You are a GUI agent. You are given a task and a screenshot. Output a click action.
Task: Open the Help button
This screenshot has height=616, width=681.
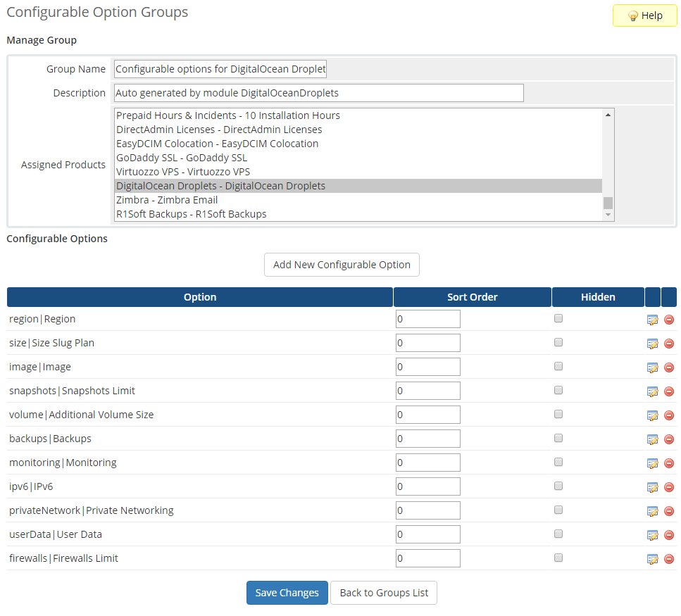pyautogui.click(x=644, y=15)
